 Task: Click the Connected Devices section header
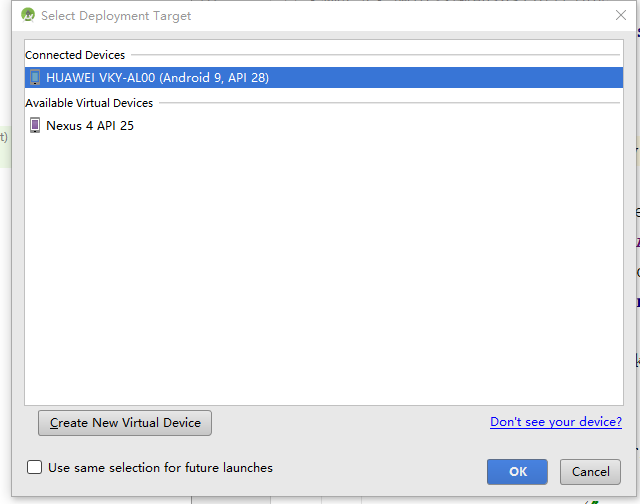click(x=75, y=55)
